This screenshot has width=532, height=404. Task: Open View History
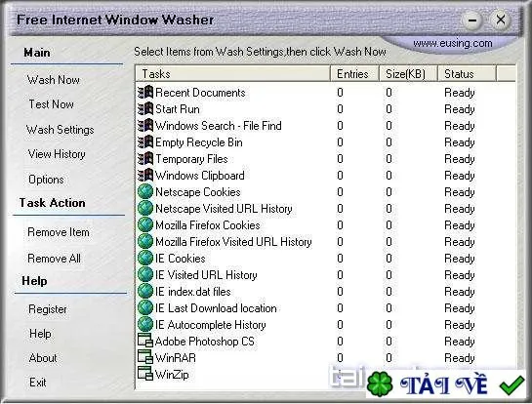pos(57,154)
